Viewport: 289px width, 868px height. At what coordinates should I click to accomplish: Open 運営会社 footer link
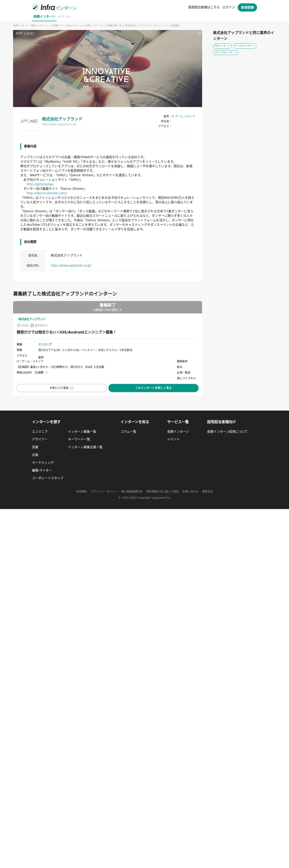pyautogui.click(x=208, y=492)
